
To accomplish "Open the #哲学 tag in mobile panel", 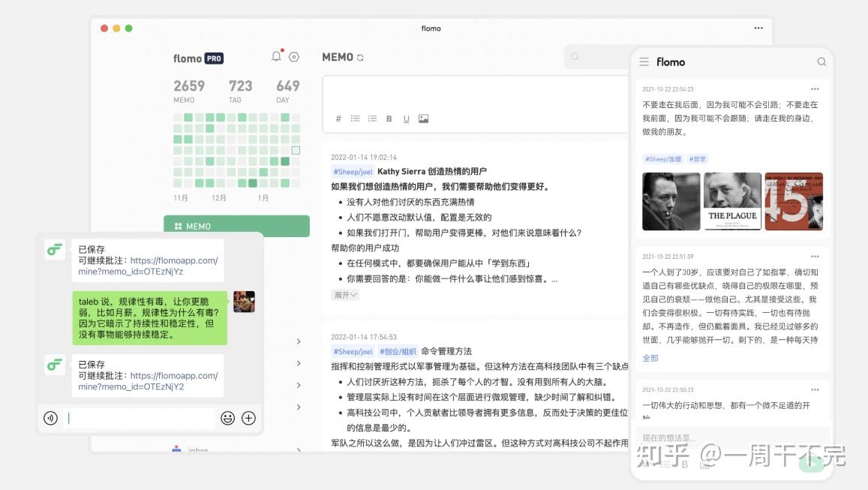I will [698, 159].
